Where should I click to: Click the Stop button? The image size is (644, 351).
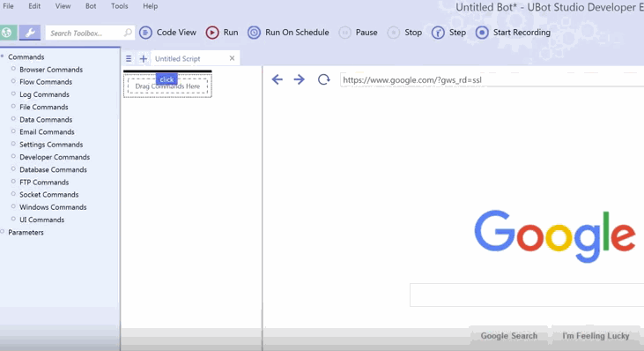pos(404,33)
